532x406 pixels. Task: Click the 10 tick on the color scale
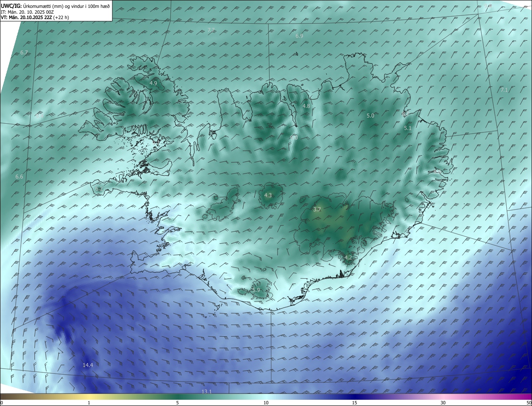tap(266, 403)
